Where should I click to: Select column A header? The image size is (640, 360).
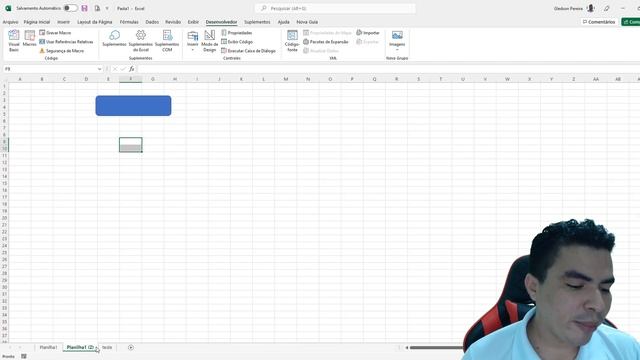tap(20, 79)
